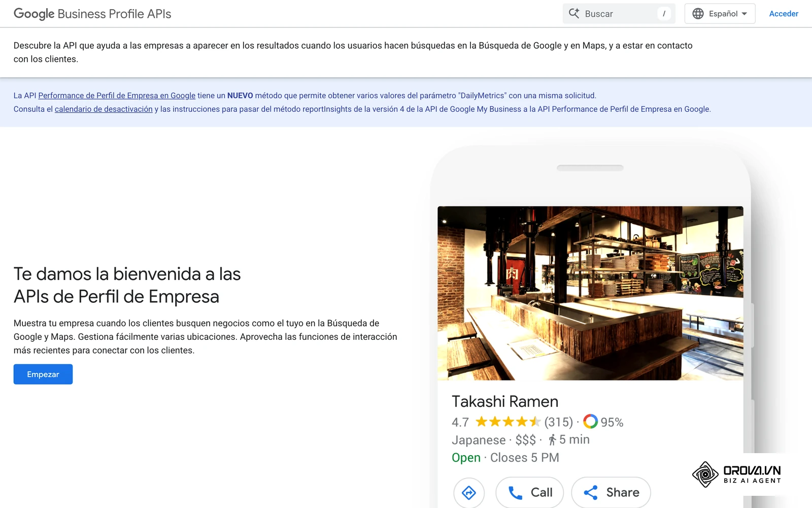Open the calendario de desactivación link
812x508 pixels.
(x=104, y=109)
